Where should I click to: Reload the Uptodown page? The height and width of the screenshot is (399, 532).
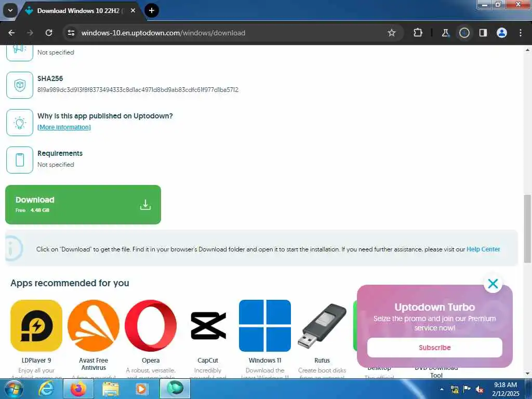(49, 33)
